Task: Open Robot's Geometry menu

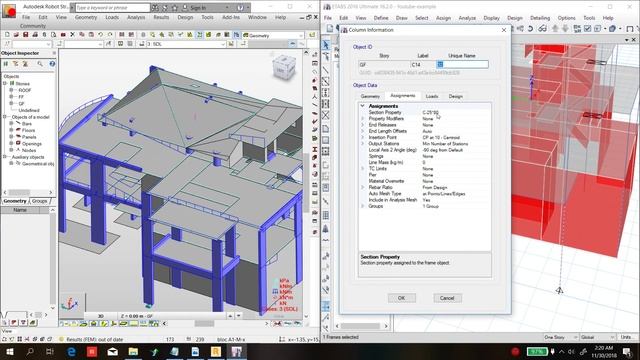Action: coord(86,17)
